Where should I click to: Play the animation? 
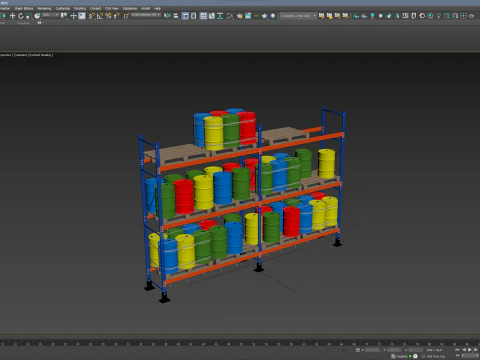(470, 350)
